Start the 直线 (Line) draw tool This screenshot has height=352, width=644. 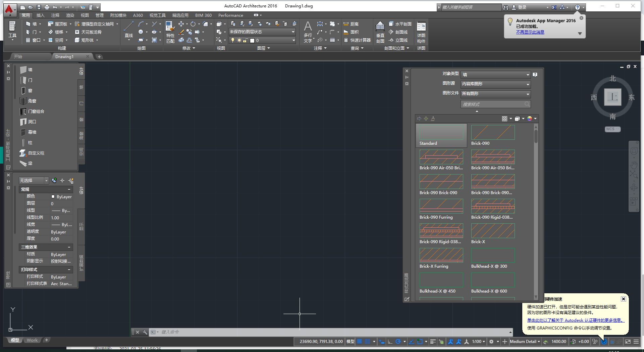[129, 30]
